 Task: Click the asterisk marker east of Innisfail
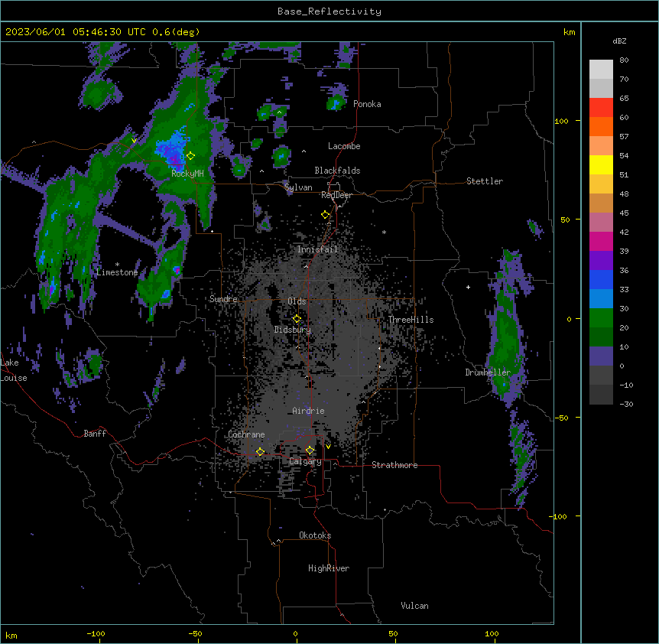click(384, 232)
